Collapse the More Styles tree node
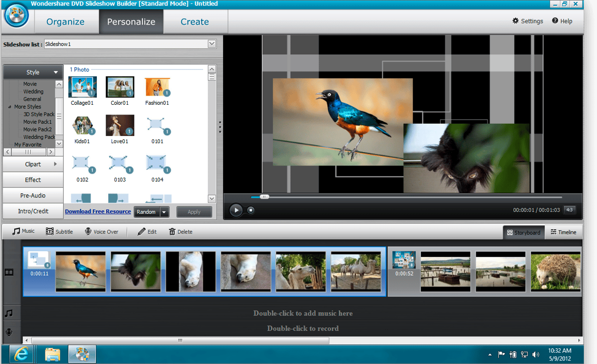 click(10, 107)
